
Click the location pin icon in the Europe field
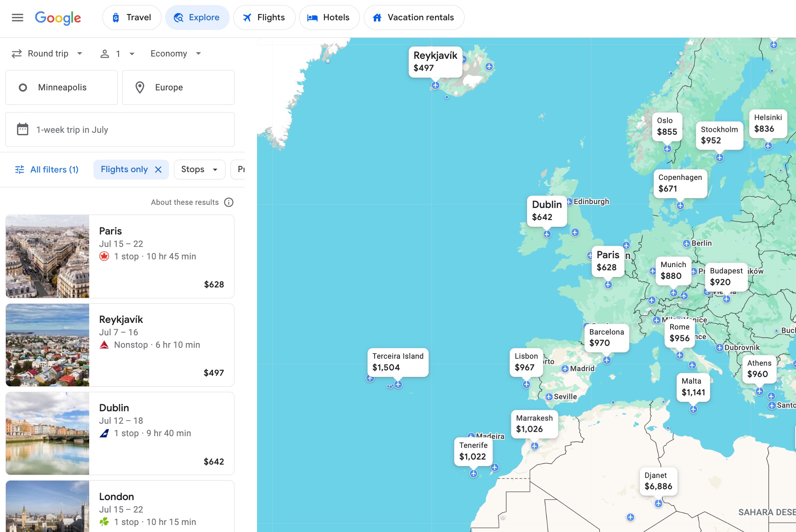[x=140, y=87]
